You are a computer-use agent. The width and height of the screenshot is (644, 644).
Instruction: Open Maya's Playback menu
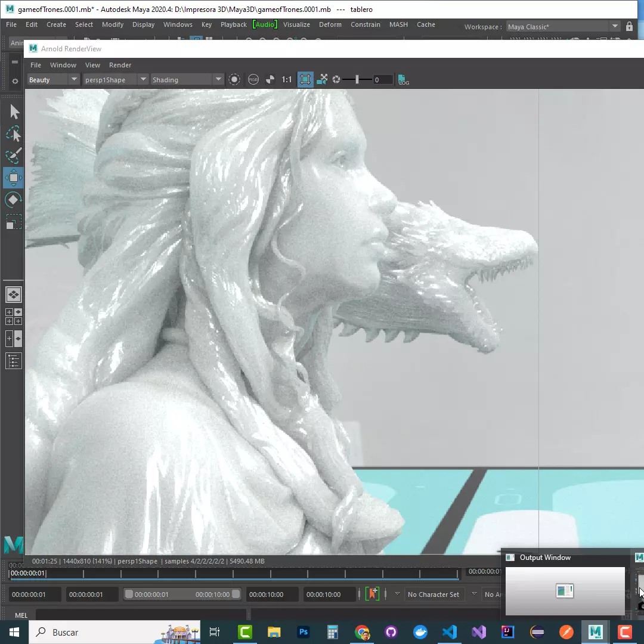pos(233,24)
